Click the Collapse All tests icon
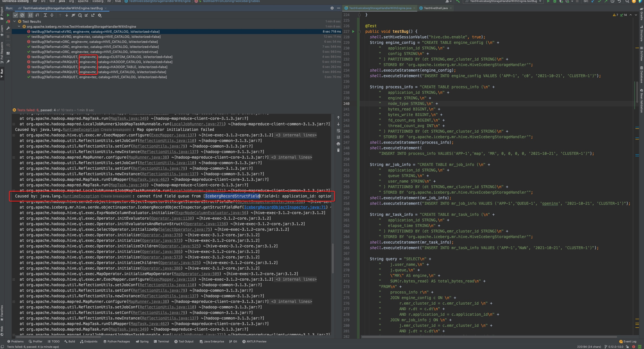This screenshot has height=349, width=644. (x=52, y=15)
